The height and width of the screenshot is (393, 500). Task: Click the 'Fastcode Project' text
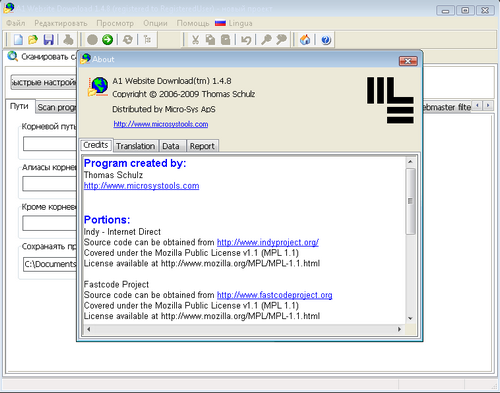(116, 284)
